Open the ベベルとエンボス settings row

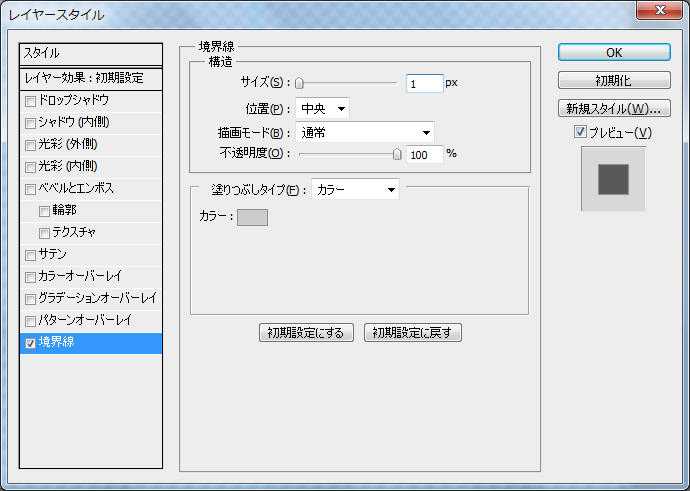point(91,190)
